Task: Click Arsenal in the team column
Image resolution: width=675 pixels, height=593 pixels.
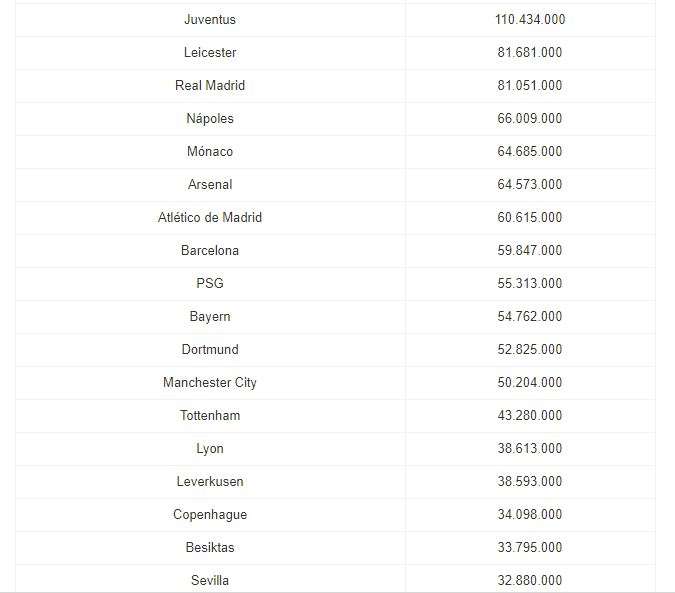Action: 210,184
